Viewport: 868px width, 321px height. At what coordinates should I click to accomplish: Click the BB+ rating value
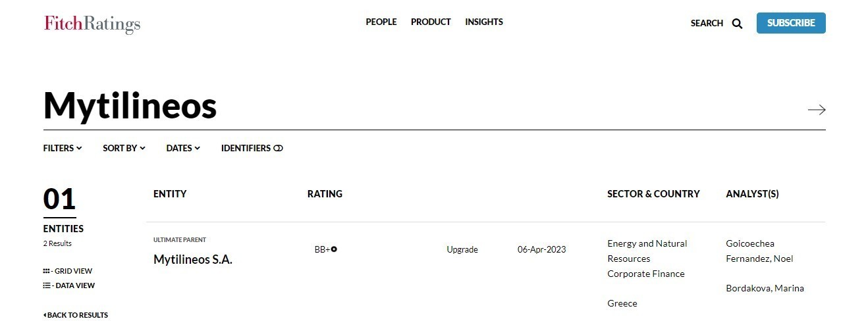[x=322, y=249]
